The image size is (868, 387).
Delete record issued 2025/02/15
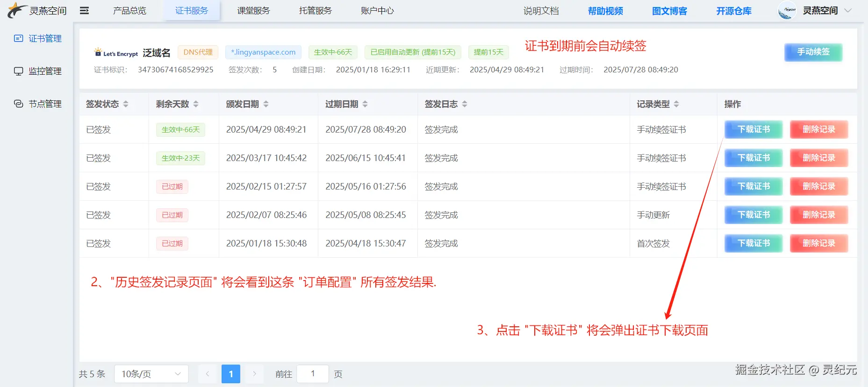tap(819, 186)
